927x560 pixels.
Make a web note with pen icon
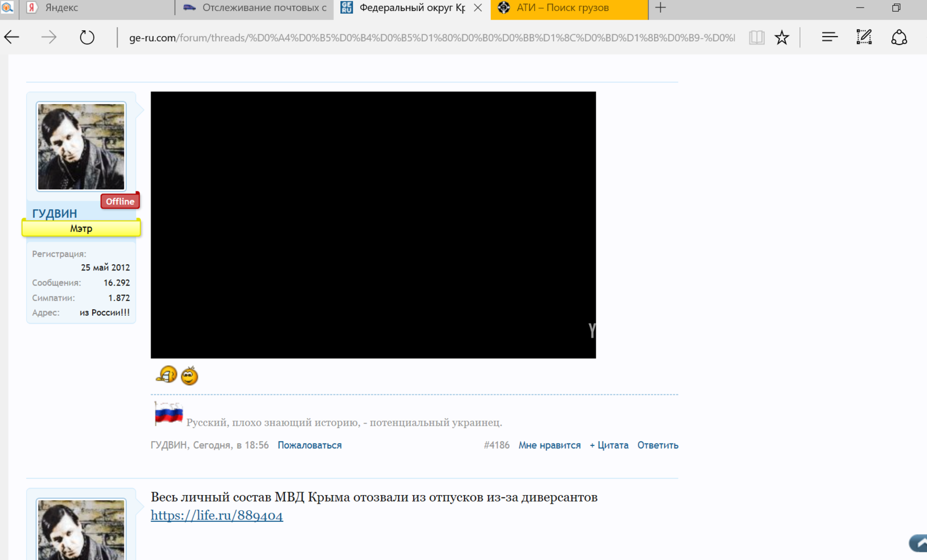[x=864, y=37]
